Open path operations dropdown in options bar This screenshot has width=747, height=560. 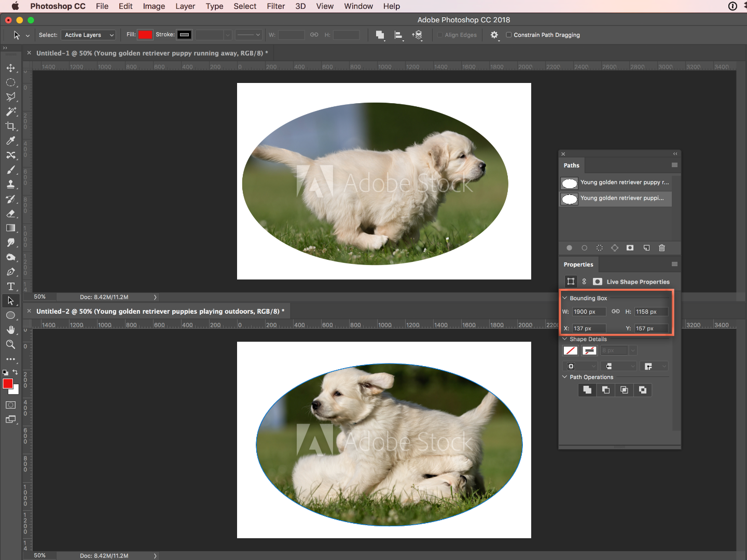[x=380, y=35]
